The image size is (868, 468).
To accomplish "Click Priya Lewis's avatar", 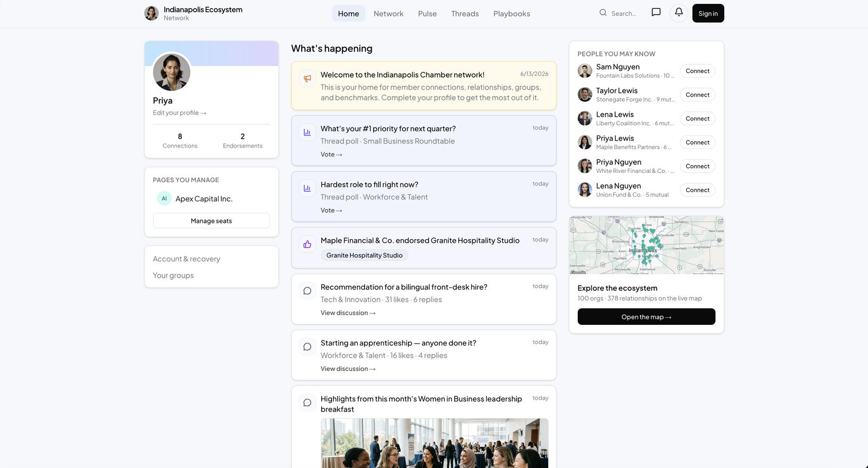I will [585, 143].
